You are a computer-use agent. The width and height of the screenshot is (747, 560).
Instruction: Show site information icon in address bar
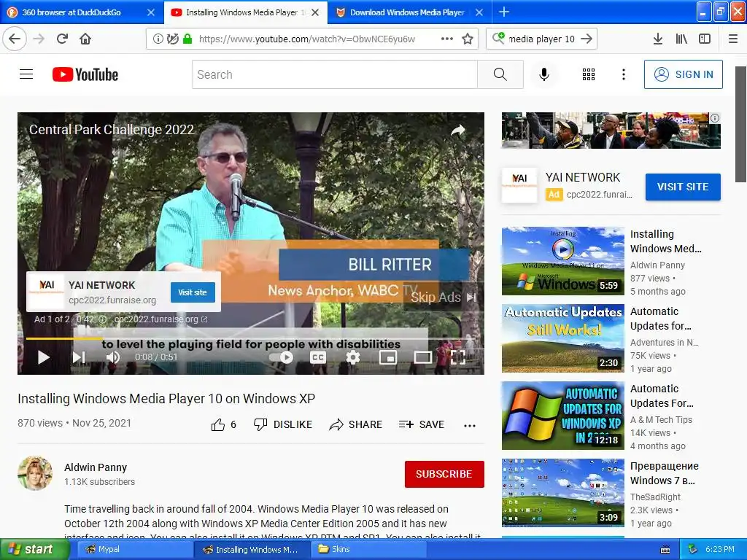158,39
